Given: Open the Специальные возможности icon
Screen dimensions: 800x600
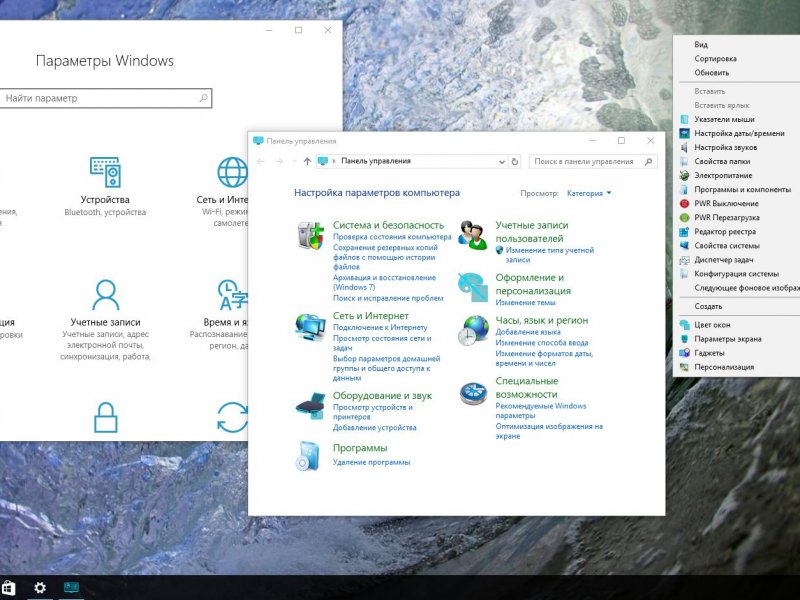Looking at the screenshot, I should (x=472, y=393).
